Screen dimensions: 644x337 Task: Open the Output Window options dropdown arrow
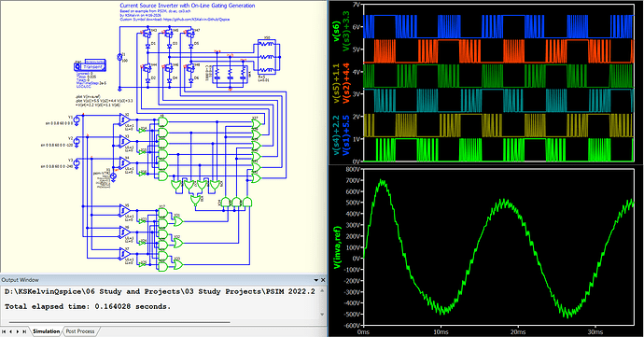[x=315, y=280]
